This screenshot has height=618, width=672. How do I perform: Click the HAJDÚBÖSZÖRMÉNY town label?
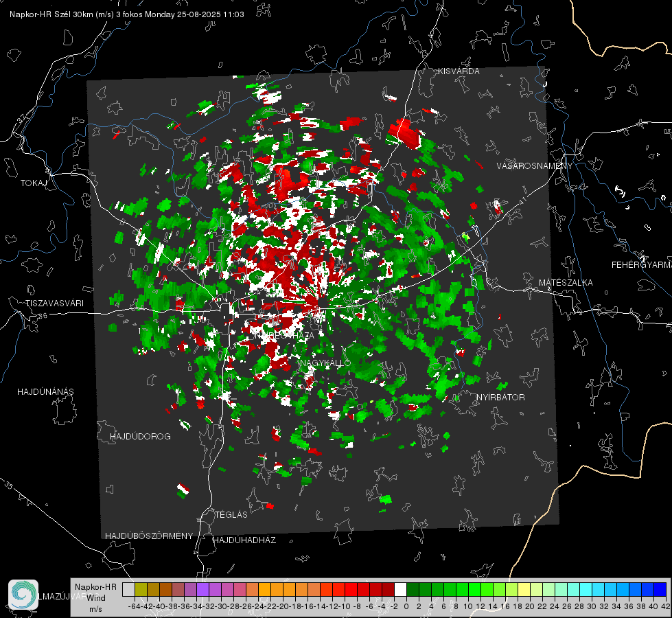[x=149, y=536]
